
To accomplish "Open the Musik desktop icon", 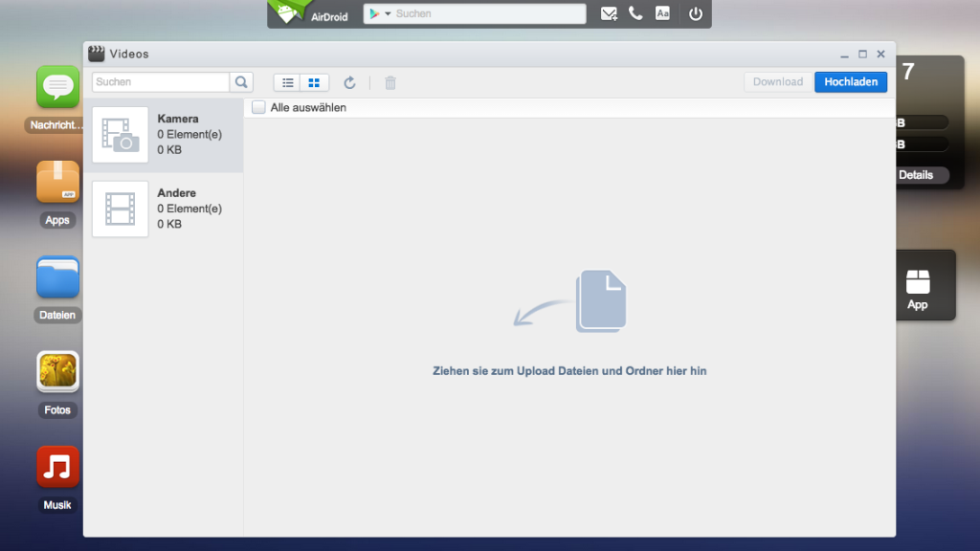I will (57, 467).
